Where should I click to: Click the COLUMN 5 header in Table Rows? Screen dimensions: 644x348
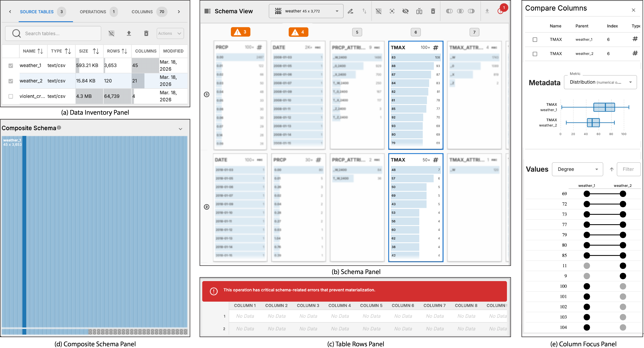371,305
